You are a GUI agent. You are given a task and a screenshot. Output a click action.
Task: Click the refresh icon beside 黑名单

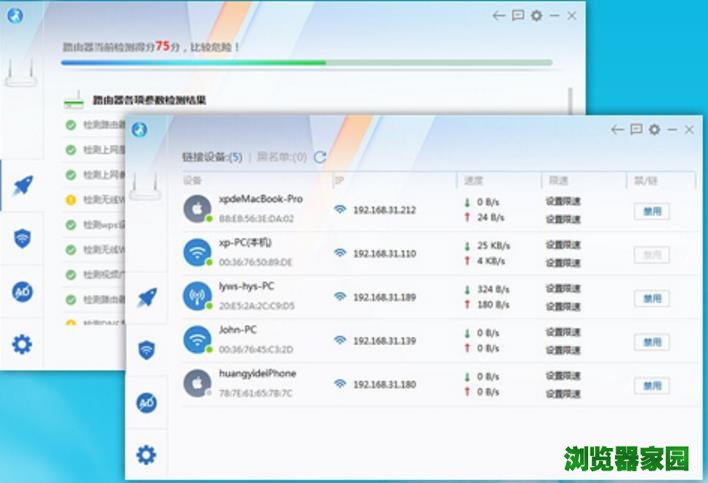point(320,157)
